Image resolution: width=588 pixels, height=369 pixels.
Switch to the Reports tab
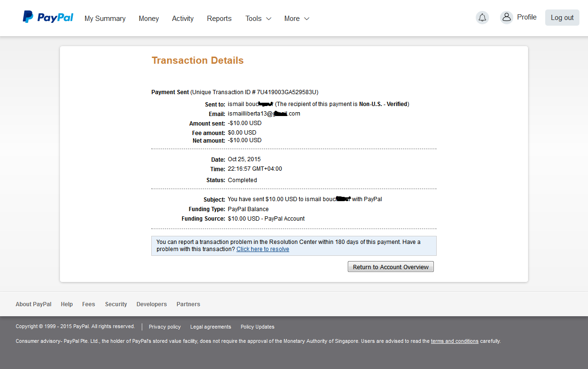(219, 19)
